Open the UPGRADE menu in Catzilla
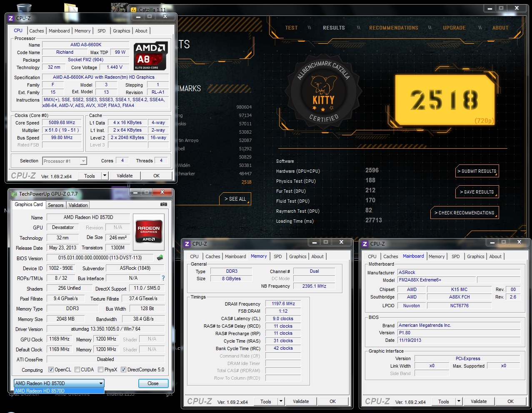Image resolution: width=532 pixels, height=413 pixels. (455, 28)
